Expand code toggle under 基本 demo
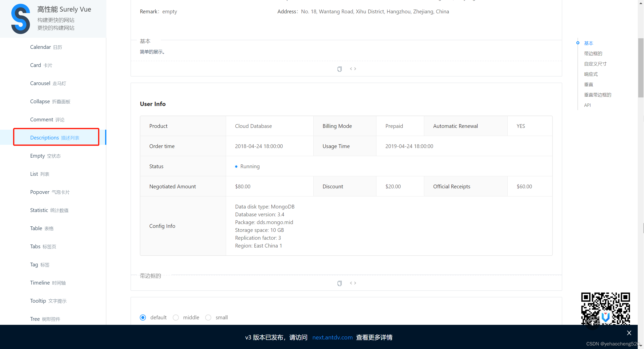The image size is (644, 349). (353, 69)
